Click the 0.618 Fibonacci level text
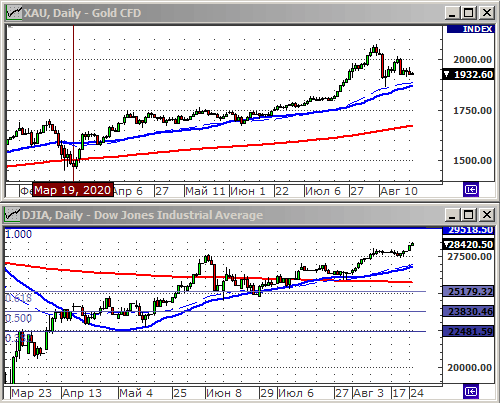 (x=18, y=298)
